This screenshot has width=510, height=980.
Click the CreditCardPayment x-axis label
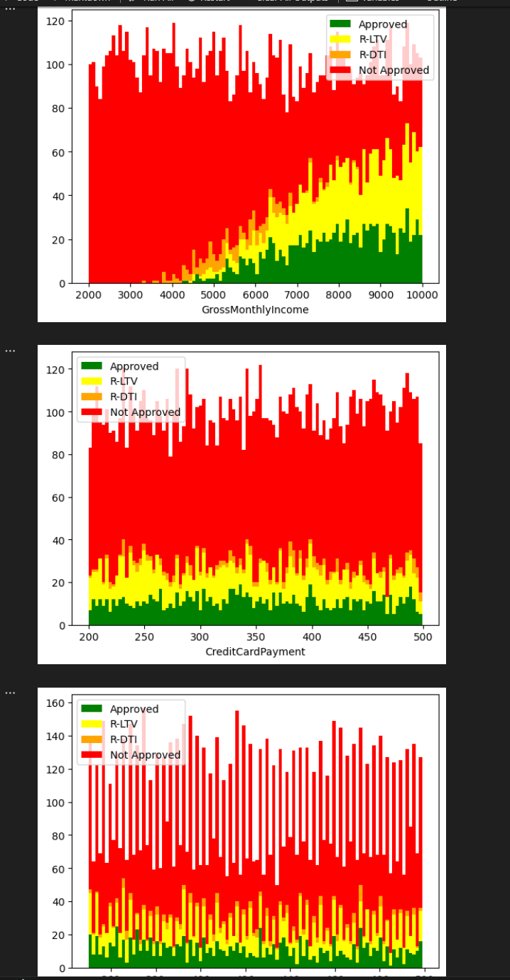(255, 651)
